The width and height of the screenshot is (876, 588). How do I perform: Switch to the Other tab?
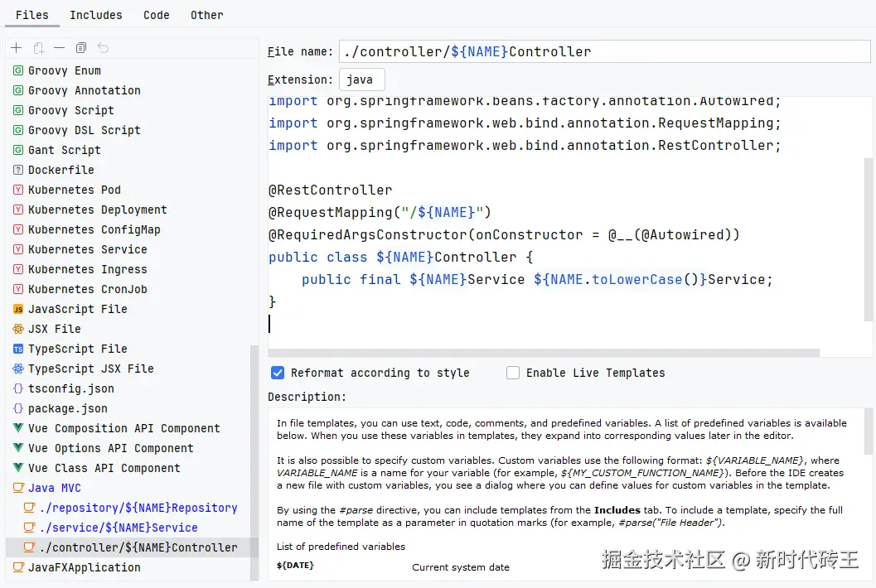(x=206, y=15)
